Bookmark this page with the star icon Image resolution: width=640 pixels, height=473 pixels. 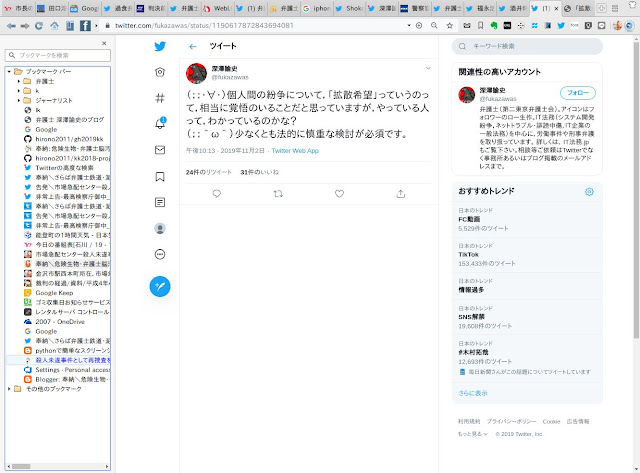(449, 25)
